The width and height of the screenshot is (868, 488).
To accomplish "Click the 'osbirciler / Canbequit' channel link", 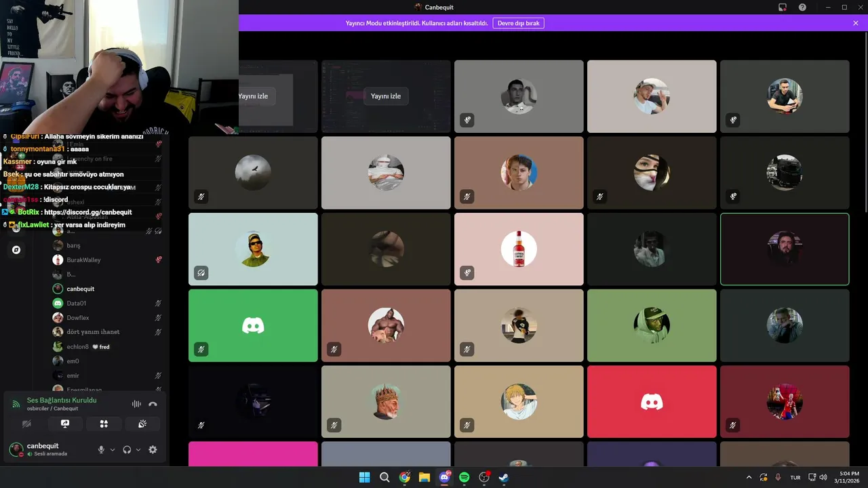I will (52, 409).
